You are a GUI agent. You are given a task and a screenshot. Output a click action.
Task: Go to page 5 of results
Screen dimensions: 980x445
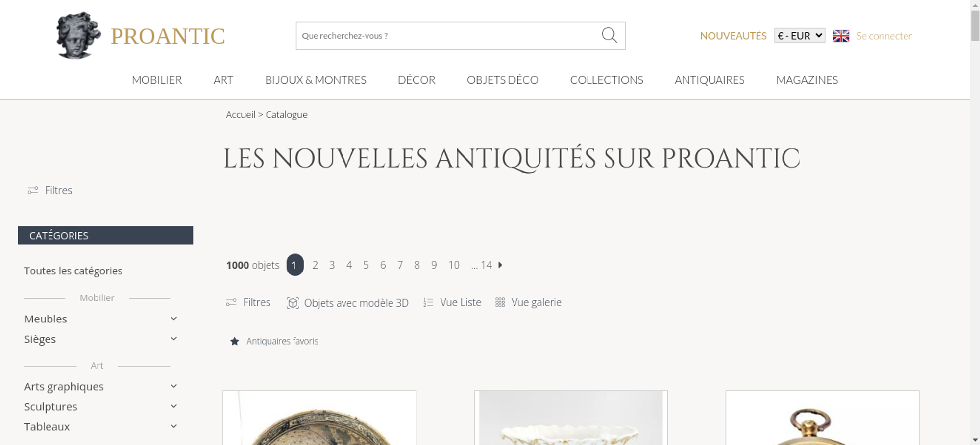[x=366, y=265]
